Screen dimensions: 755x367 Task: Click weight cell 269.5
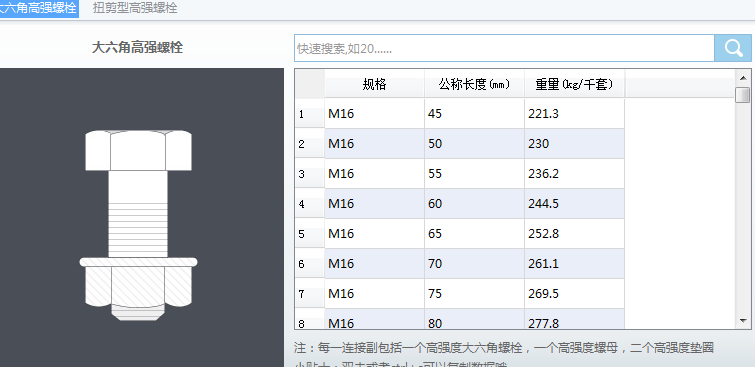[x=574, y=293]
